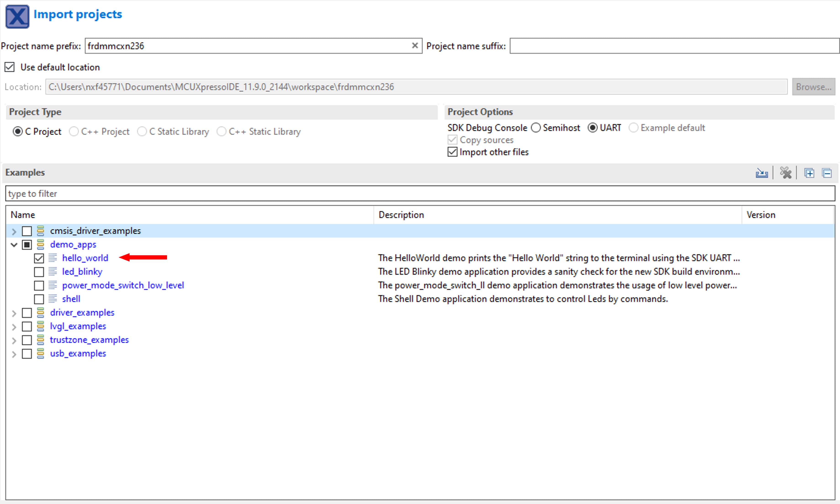Expand the driver_examples tree node
This screenshot has height=504, width=840.
coord(14,313)
